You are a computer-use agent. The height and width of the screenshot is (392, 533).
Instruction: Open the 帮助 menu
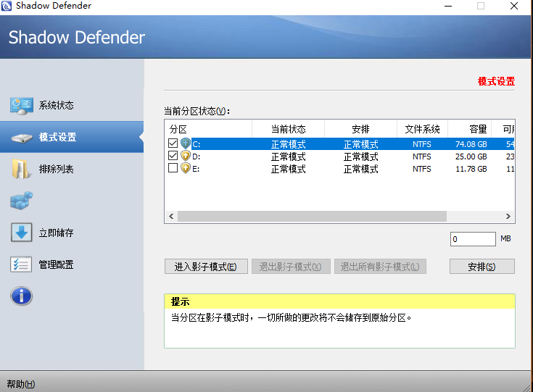click(x=20, y=384)
